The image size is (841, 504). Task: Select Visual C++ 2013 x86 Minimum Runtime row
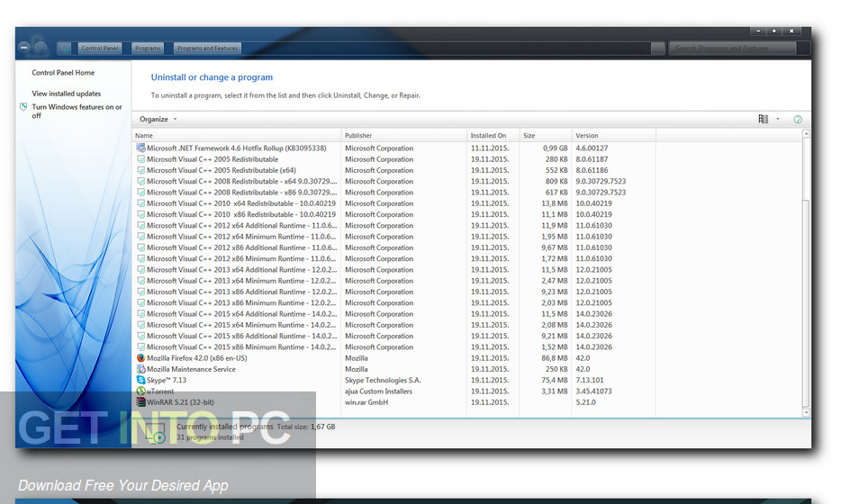click(x=393, y=303)
